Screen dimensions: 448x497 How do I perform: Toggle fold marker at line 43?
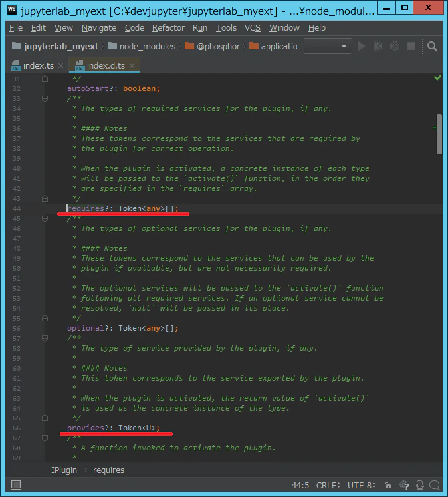[x=45, y=198]
